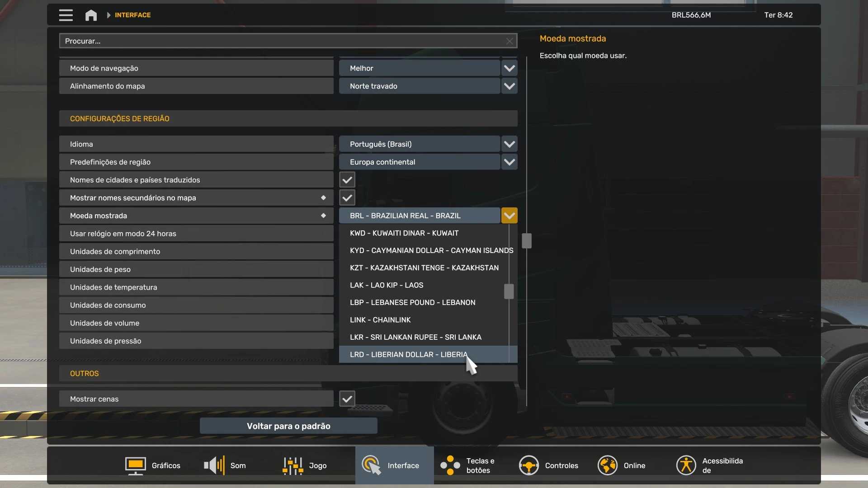
Task: Select LBP - Lebanese Pound option
Action: (x=412, y=302)
